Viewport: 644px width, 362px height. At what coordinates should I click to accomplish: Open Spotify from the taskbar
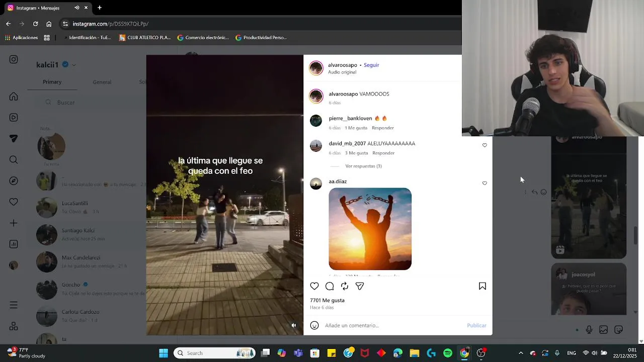click(x=448, y=353)
